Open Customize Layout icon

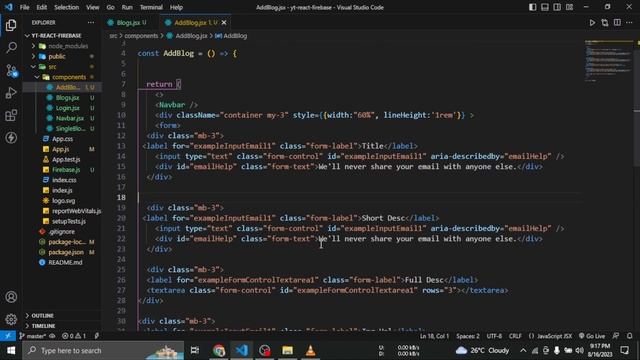pyautogui.click(x=569, y=7)
